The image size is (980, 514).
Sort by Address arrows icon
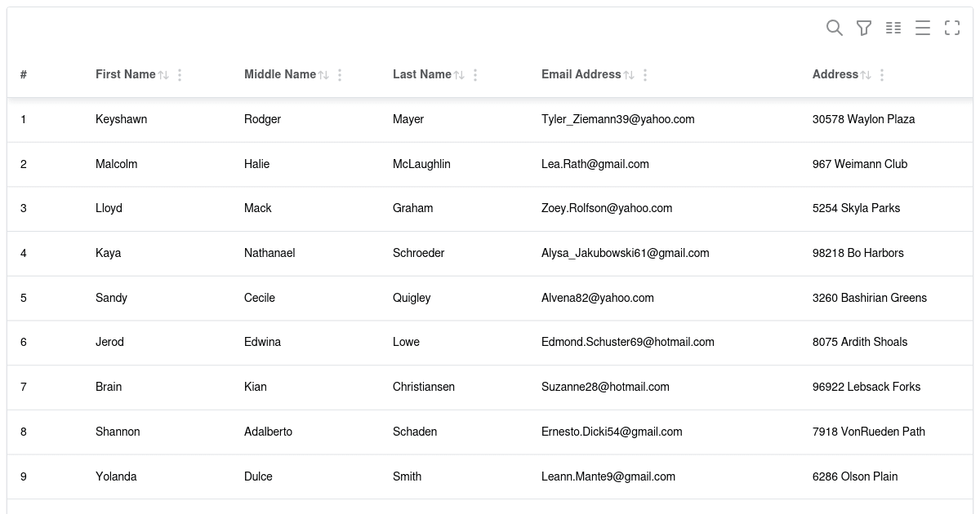(x=866, y=75)
